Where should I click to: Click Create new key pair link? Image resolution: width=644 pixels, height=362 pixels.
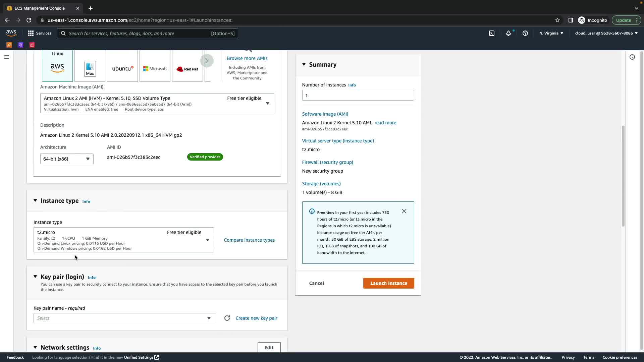click(x=256, y=318)
